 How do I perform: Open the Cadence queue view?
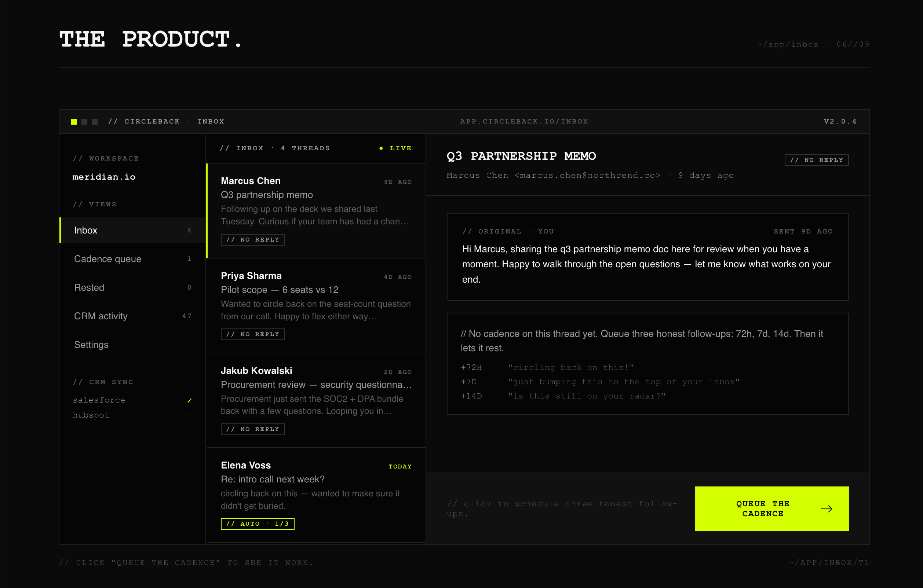tap(133, 259)
